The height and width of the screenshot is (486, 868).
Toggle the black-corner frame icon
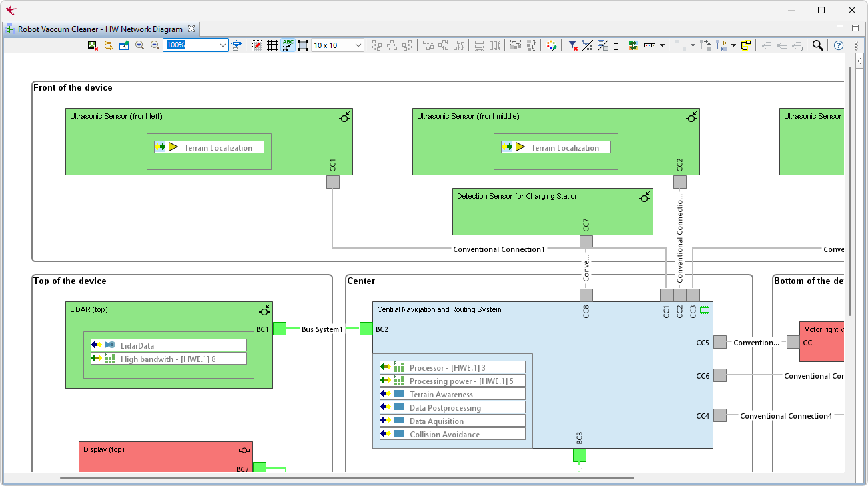click(x=303, y=45)
